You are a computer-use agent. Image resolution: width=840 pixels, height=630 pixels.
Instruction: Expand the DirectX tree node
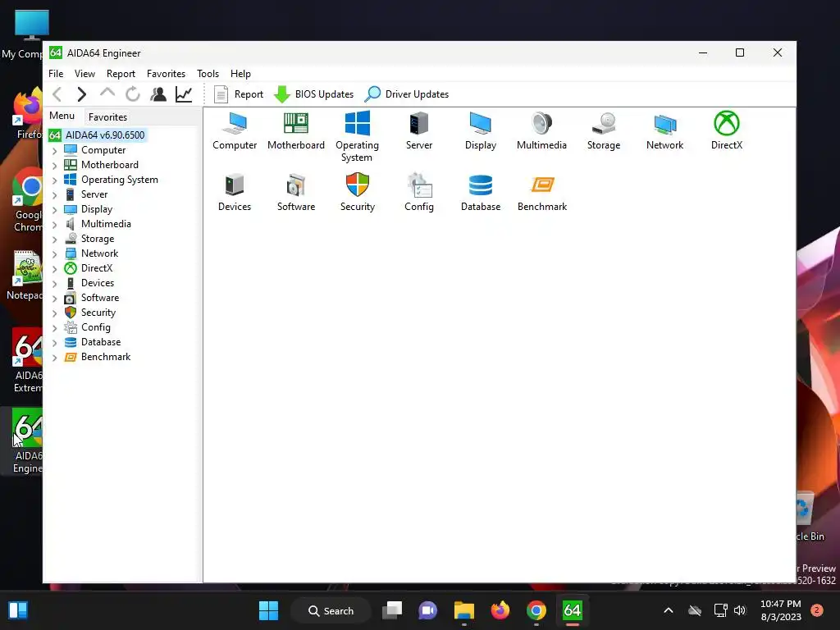point(55,269)
